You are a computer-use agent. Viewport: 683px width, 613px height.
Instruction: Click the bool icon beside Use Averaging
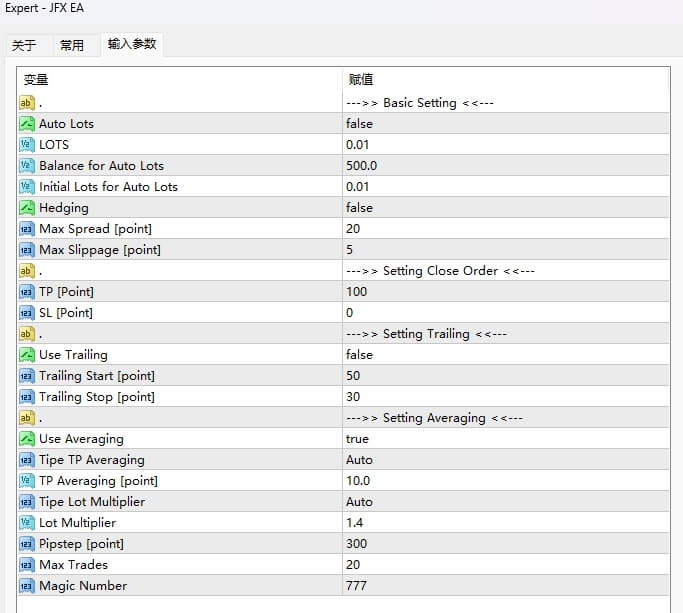27,439
